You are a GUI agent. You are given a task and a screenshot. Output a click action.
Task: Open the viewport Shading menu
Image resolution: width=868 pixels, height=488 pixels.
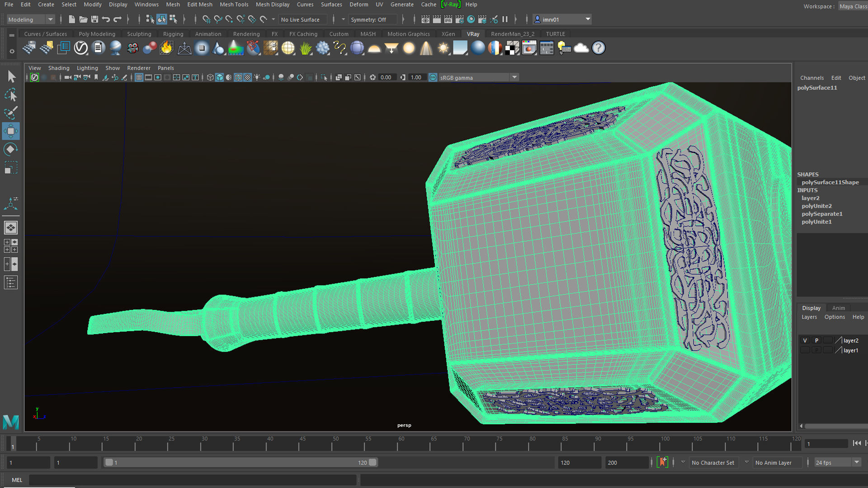pyautogui.click(x=59, y=68)
